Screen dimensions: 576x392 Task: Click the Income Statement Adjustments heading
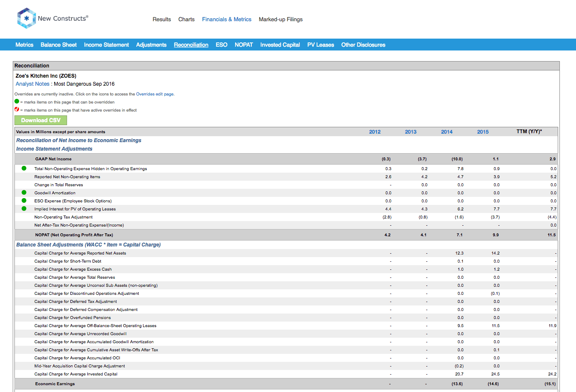click(x=54, y=149)
